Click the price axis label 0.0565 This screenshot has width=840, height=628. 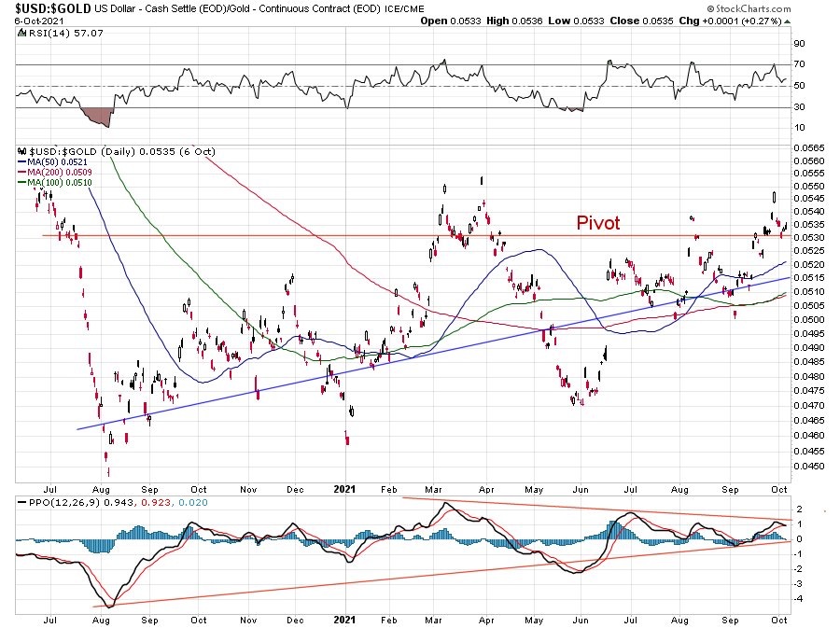point(809,148)
